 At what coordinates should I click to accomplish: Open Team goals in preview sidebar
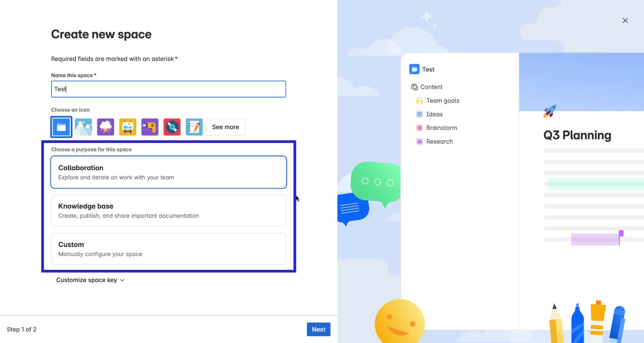[442, 101]
